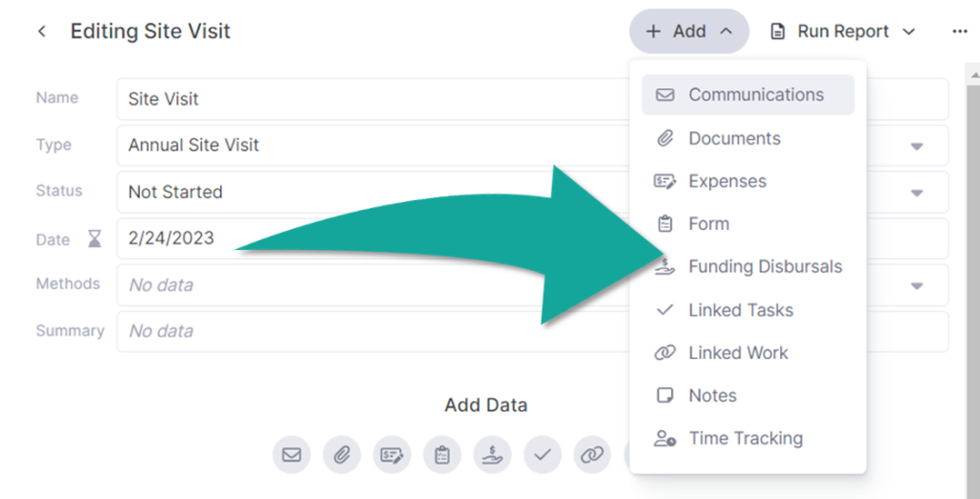Screen dimensions: 980x499
Task: Select Communications from the Add menu
Action: click(x=747, y=95)
